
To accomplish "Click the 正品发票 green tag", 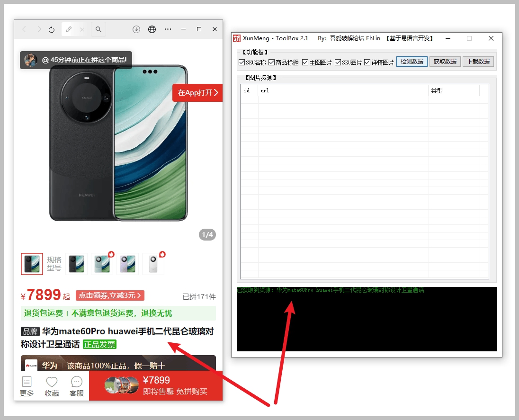I will (x=99, y=345).
